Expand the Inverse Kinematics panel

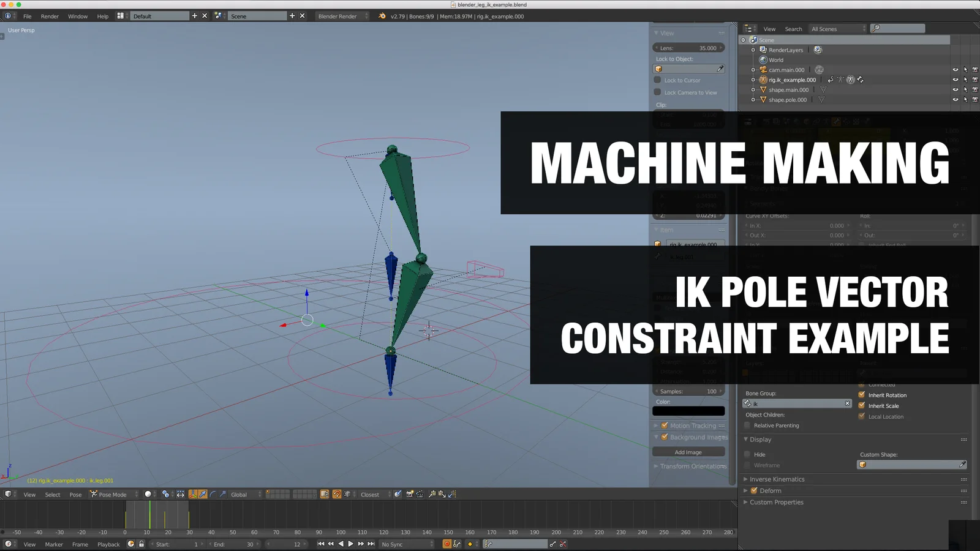[x=777, y=479]
